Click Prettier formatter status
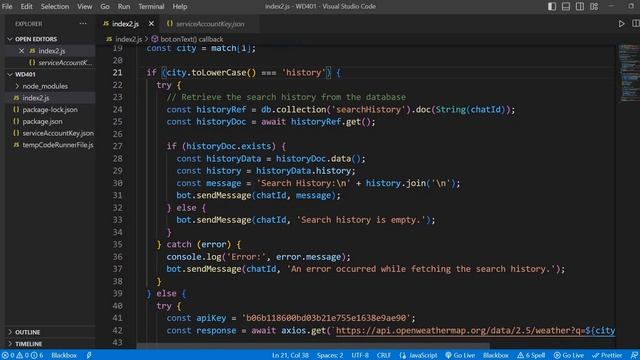 [607, 356]
